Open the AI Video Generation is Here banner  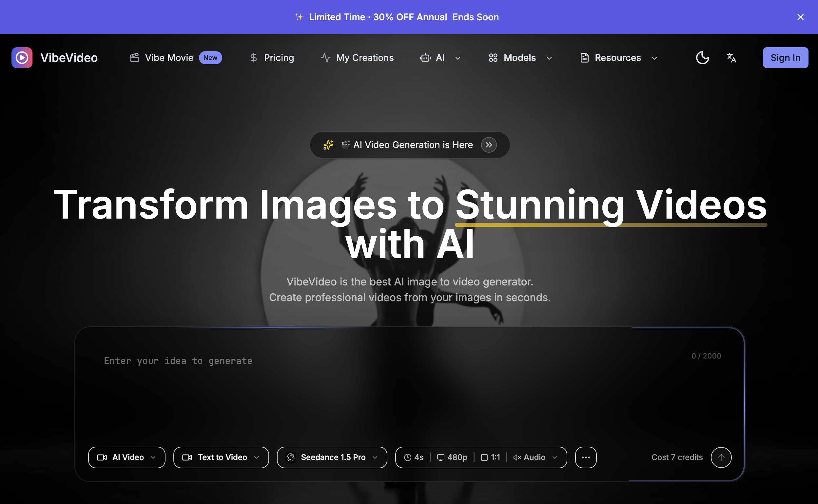coord(409,145)
